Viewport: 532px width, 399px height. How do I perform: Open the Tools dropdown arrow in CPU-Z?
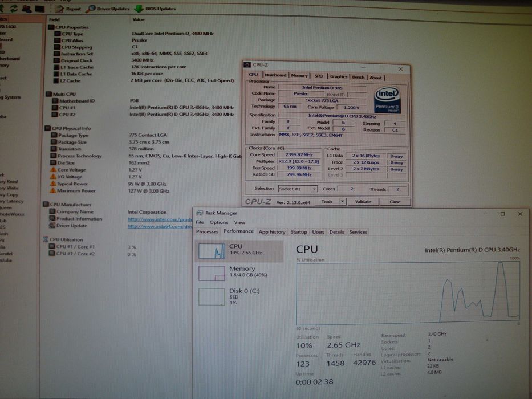(x=342, y=202)
